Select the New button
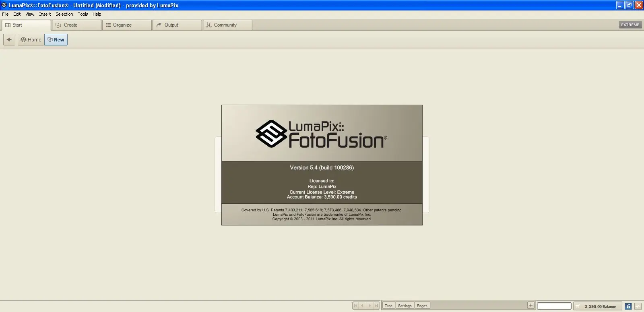The image size is (644, 312). [x=56, y=40]
